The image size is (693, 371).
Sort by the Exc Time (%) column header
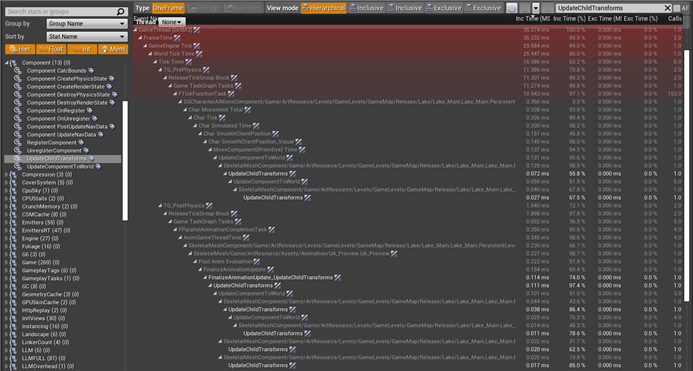tap(641, 19)
